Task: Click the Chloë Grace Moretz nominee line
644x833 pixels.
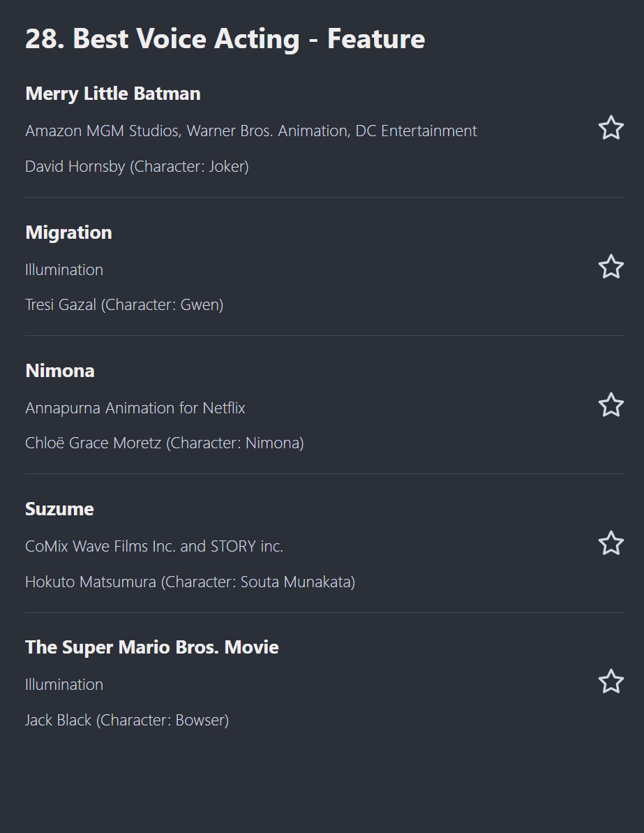Action: [165, 443]
